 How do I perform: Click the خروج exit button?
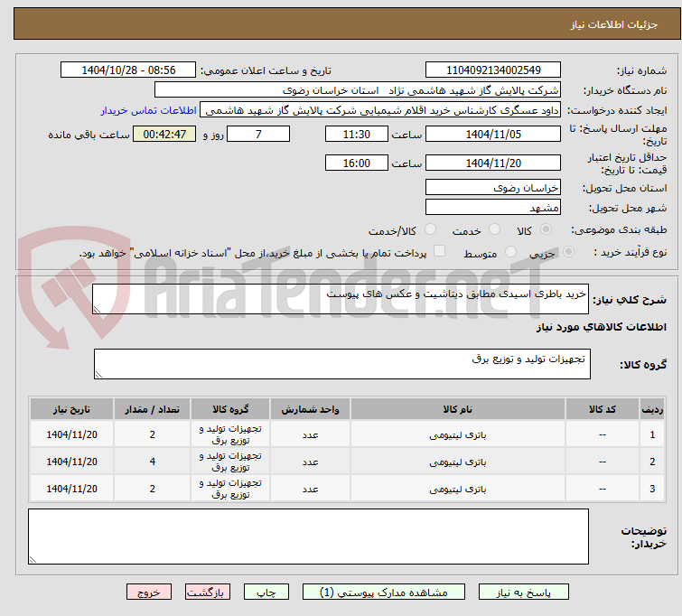click(149, 593)
